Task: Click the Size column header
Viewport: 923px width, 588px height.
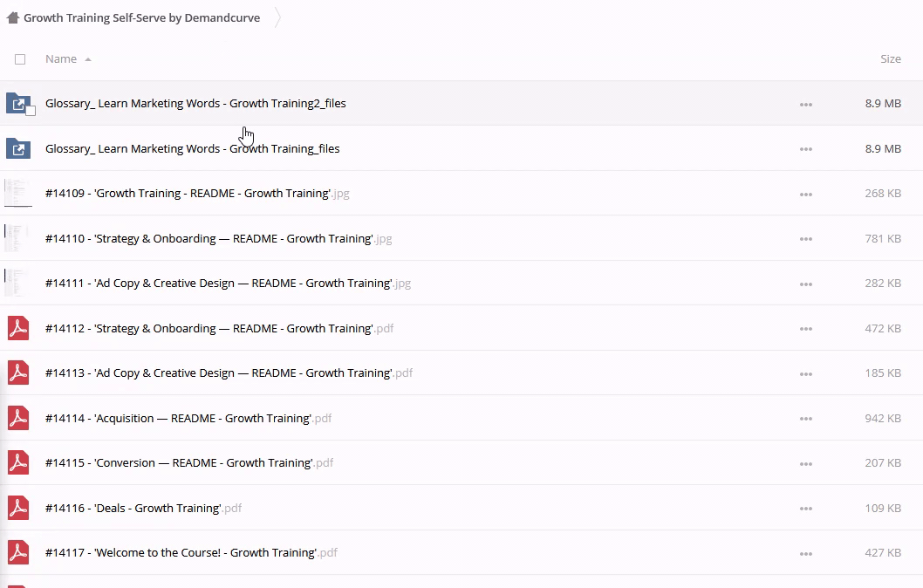Action: pos(890,59)
